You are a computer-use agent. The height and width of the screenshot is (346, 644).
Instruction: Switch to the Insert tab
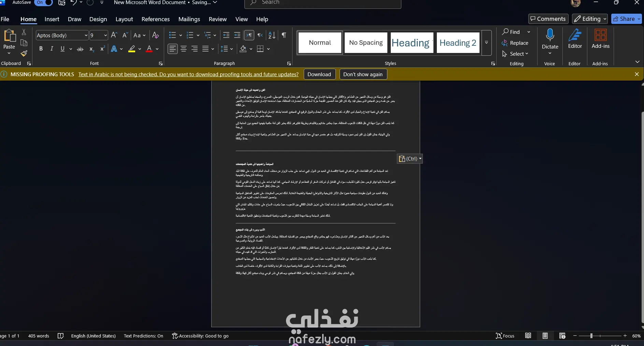point(52,19)
